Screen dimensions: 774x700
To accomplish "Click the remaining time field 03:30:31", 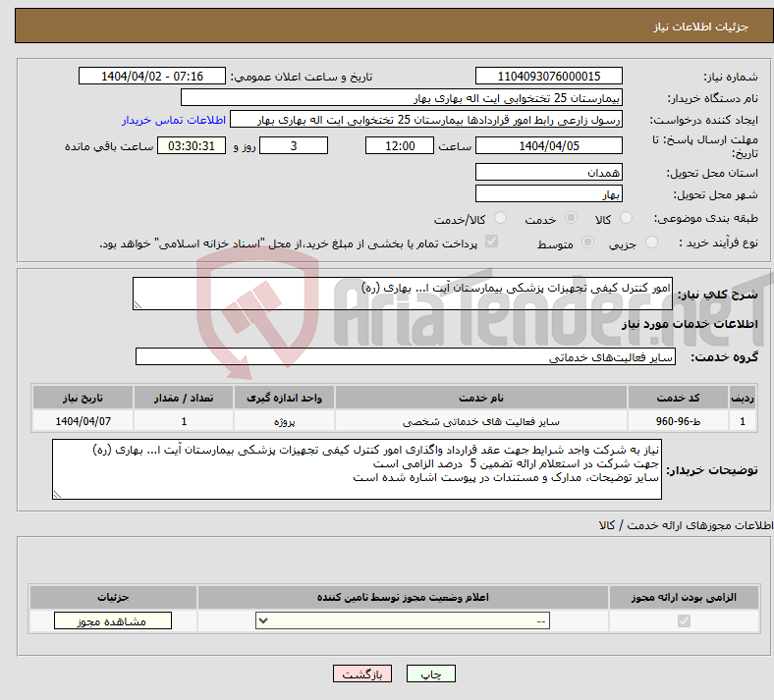I will coord(192,146).
